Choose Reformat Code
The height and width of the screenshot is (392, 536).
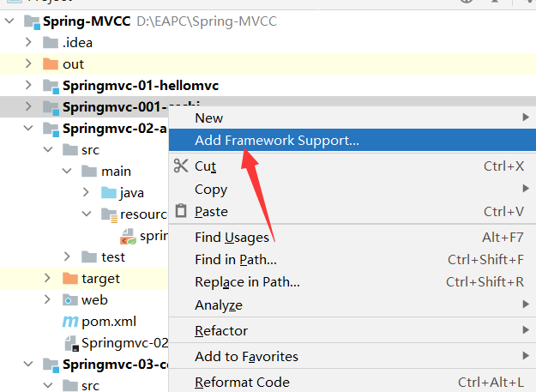click(x=352, y=382)
